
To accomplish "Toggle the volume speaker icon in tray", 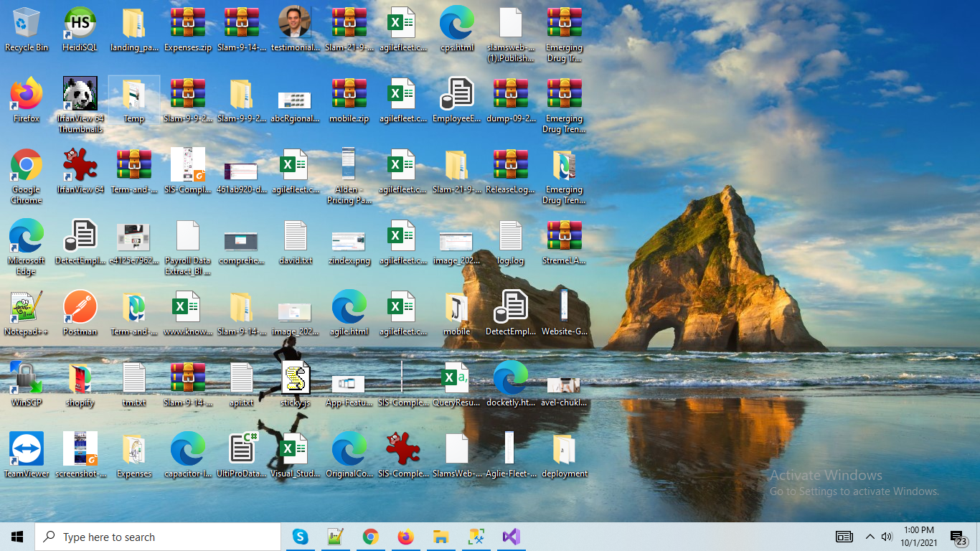I will [887, 537].
